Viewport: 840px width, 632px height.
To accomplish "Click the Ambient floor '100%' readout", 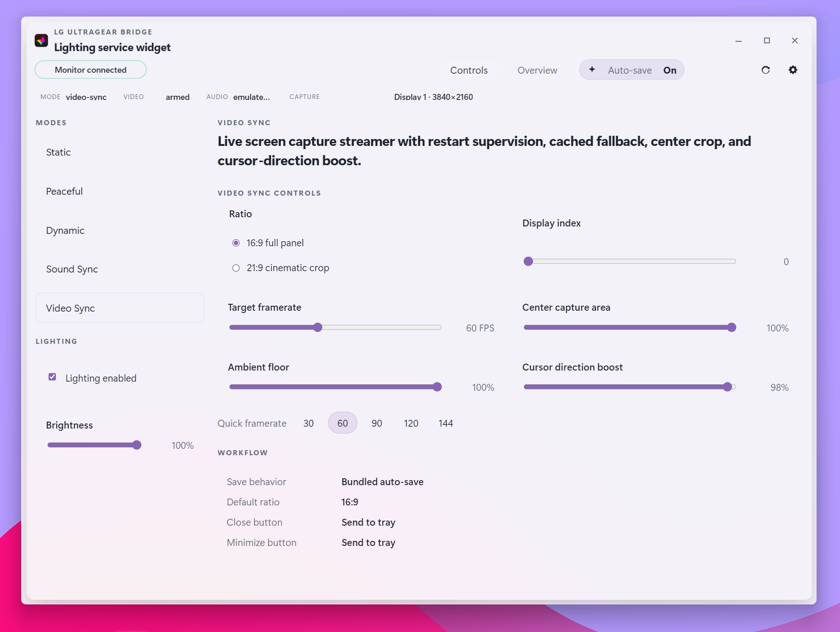I will [483, 388].
